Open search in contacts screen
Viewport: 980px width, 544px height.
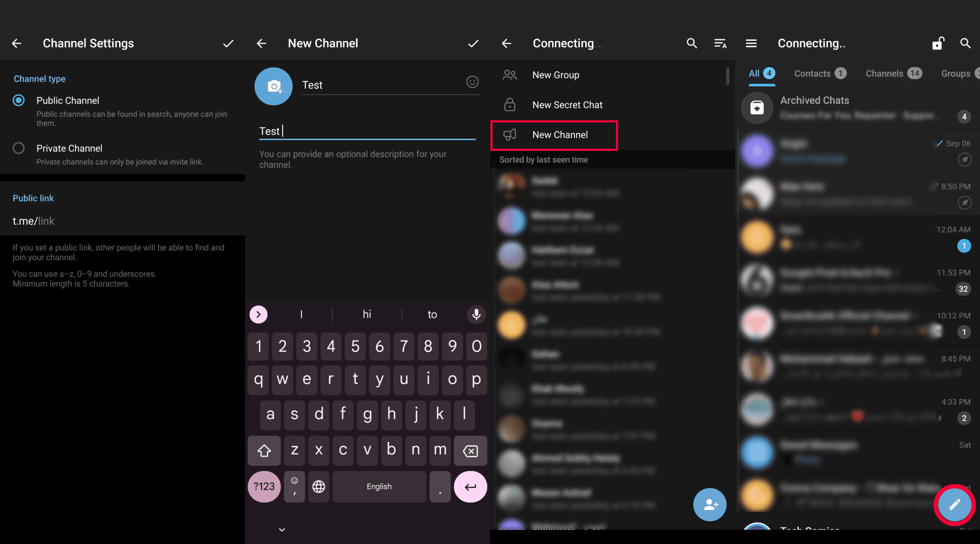pos(692,43)
